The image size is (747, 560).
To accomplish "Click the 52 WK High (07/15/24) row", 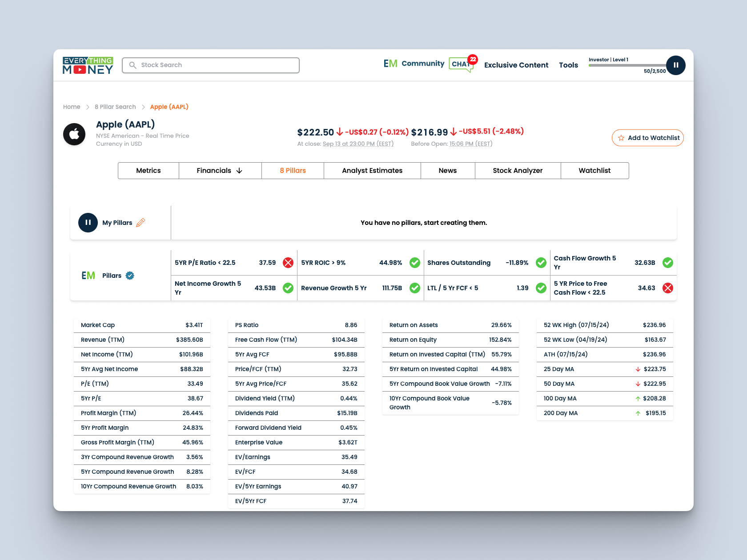I will 605,325.
